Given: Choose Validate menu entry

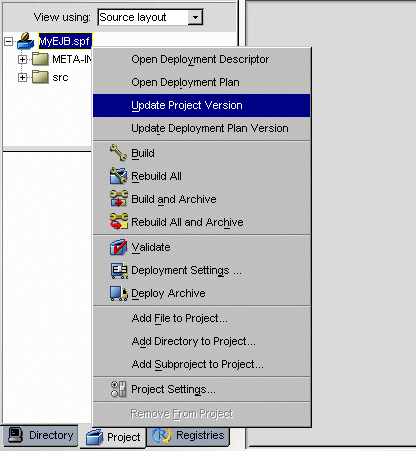Looking at the screenshot, I should 201,247.
